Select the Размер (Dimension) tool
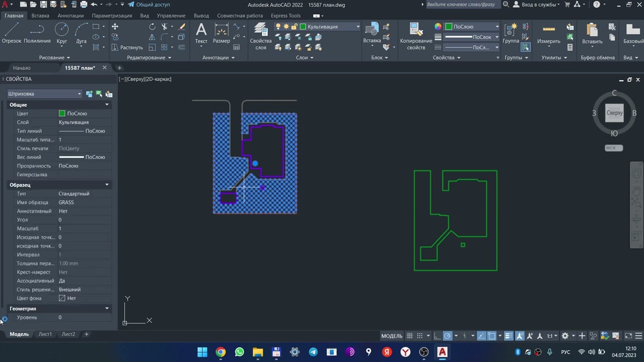The image size is (644, 362). (x=221, y=33)
